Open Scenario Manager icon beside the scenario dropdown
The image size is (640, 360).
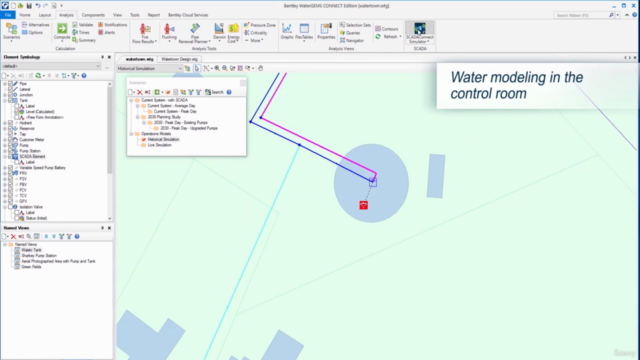coord(187,69)
